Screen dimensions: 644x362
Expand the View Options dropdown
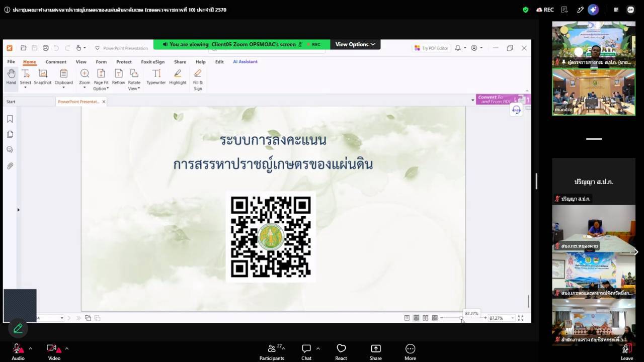pyautogui.click(x=355, y=44)
